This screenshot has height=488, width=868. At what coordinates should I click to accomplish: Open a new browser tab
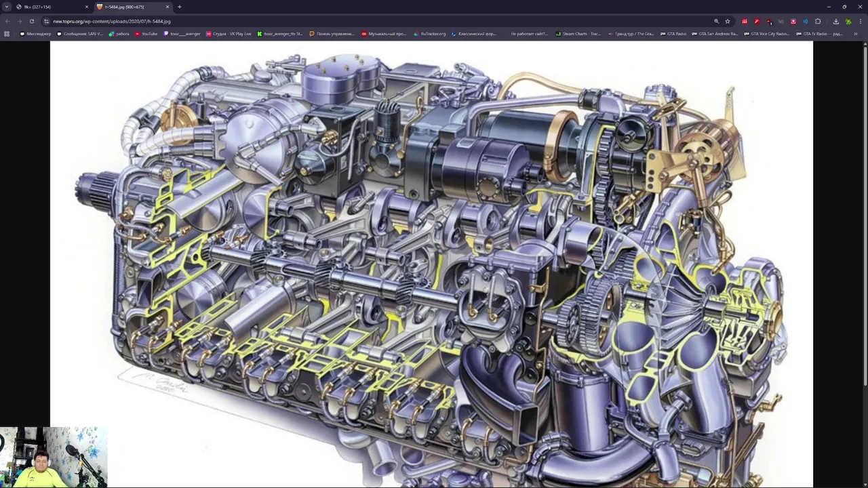coord(180,7)
